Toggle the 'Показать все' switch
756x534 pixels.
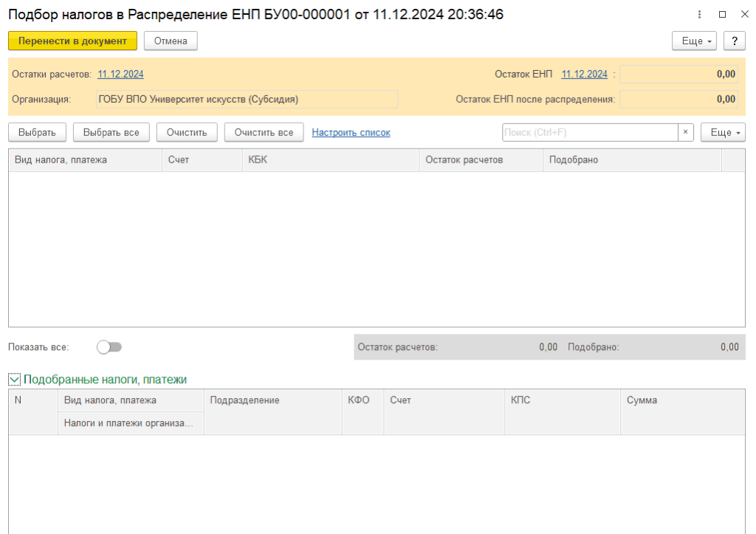pyautogui.click(x=109, y=347)
